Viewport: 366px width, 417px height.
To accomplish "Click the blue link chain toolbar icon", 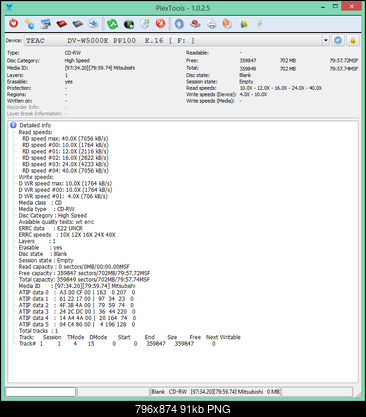I will pyautogui.click(x=30, y=24).
